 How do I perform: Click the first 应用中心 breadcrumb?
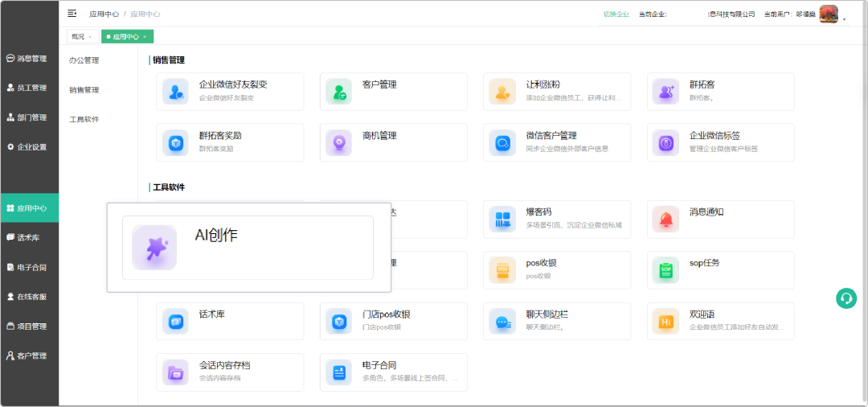coord(104,14)
